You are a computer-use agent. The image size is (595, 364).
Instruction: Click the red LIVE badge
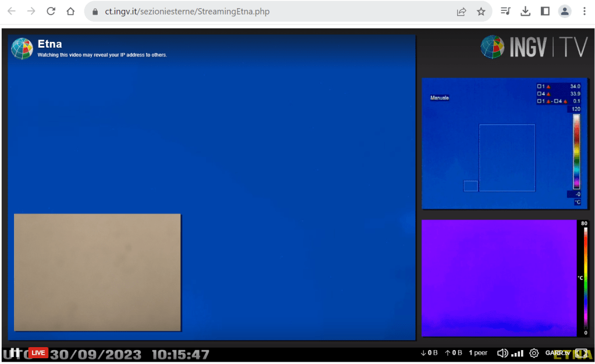38,352
